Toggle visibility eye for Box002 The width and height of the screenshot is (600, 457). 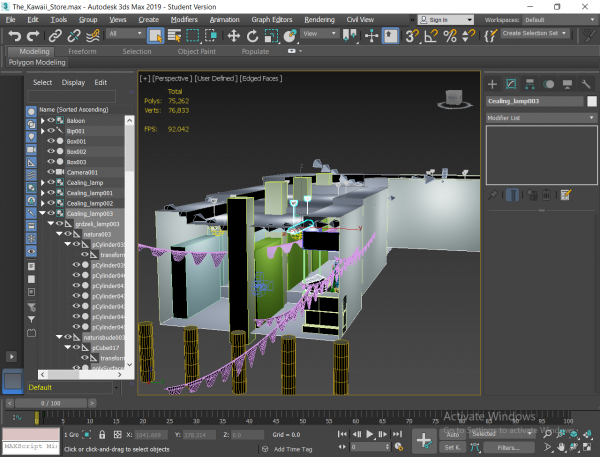50,151
